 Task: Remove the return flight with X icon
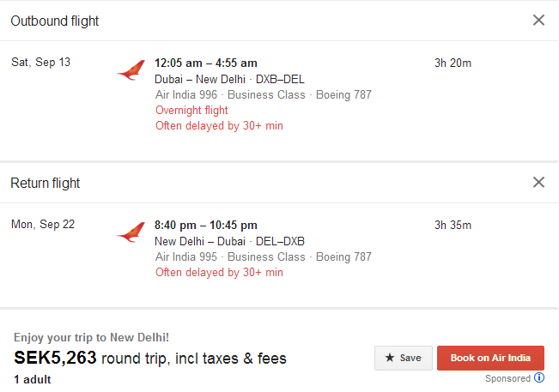pyautogui.click(x=538, y=182)
